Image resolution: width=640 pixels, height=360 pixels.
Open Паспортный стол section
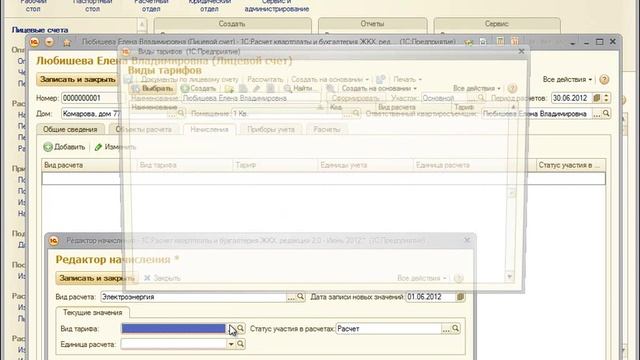tap(92, 6)
